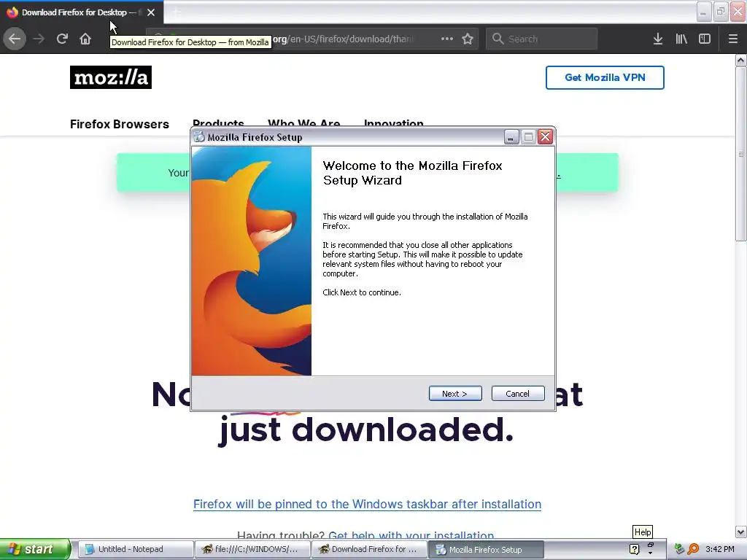Click the forward arrow in Firefox toolbar

[x=39, y=39]
